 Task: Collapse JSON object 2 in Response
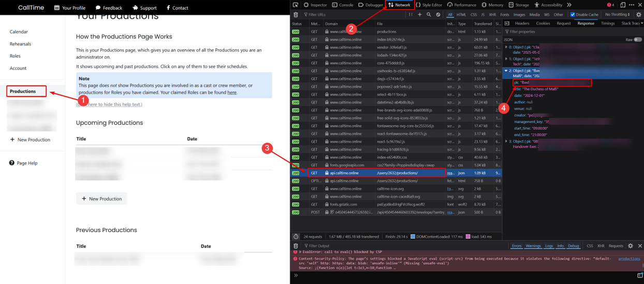(x=506, y=70)
